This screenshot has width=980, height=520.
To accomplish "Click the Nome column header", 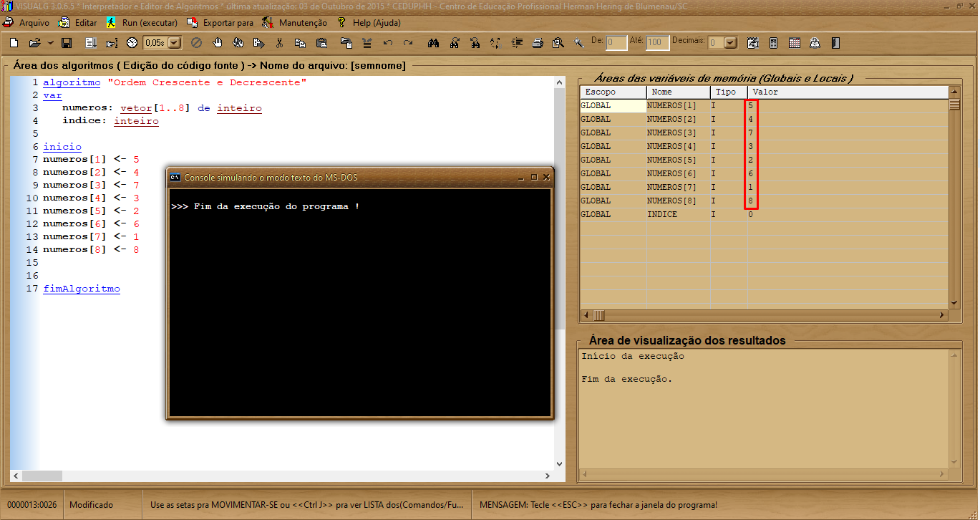I will click(679, 92).
